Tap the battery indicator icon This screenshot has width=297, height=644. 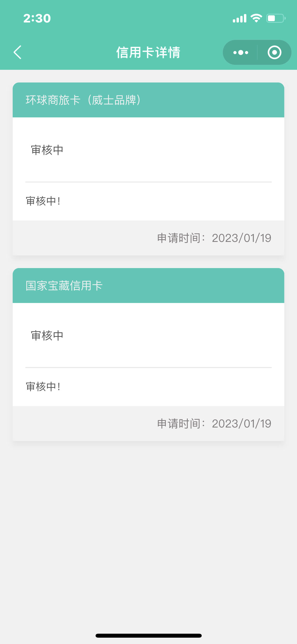276,18
